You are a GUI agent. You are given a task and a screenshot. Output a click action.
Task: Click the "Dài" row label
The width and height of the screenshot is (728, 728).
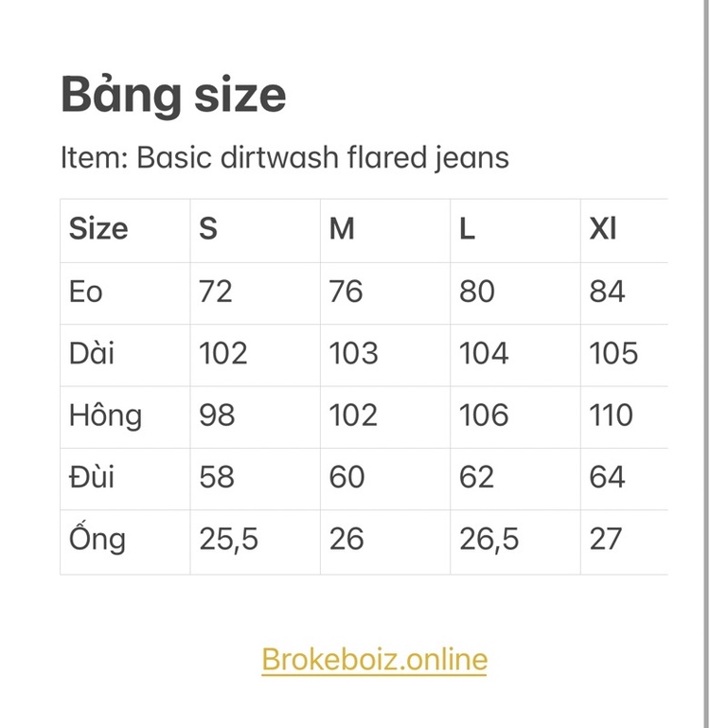click(92, 353)
